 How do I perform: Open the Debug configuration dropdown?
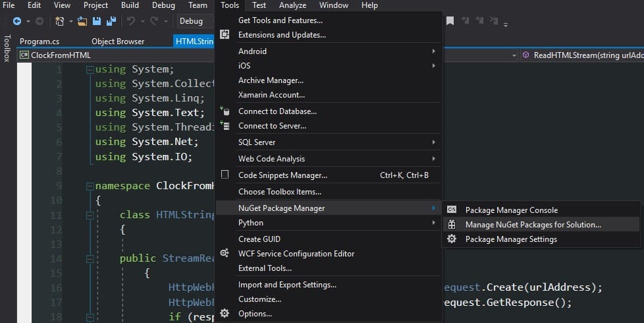196,21
